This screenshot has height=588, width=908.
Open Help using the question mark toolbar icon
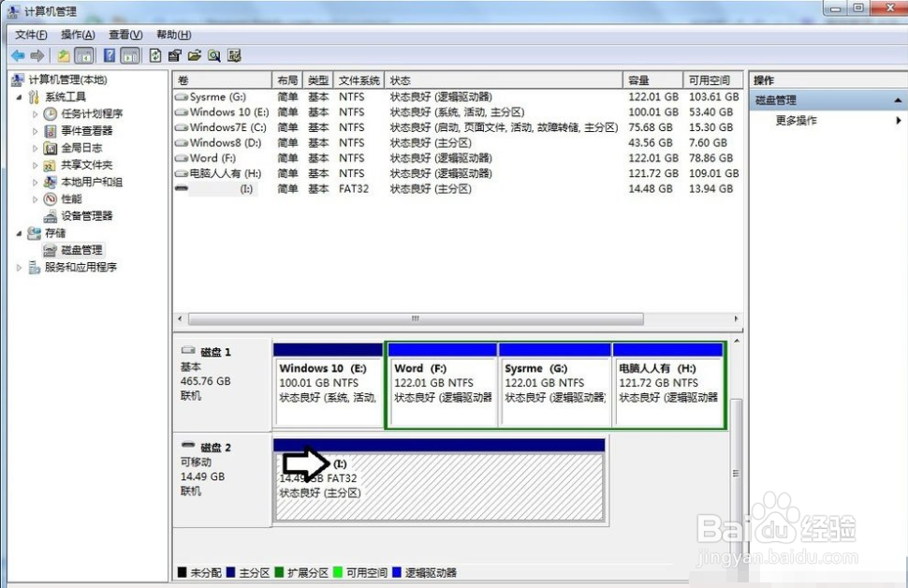coord(110,55)
